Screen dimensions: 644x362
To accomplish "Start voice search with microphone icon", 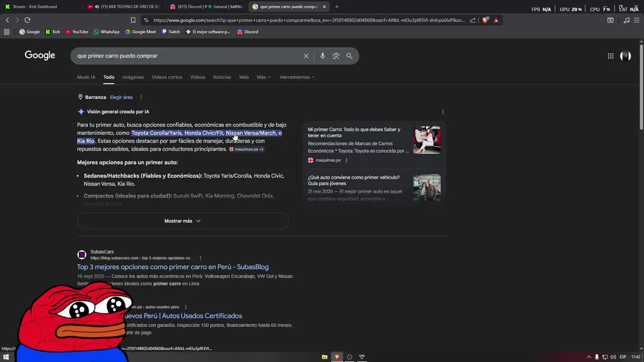I will 323,56.
